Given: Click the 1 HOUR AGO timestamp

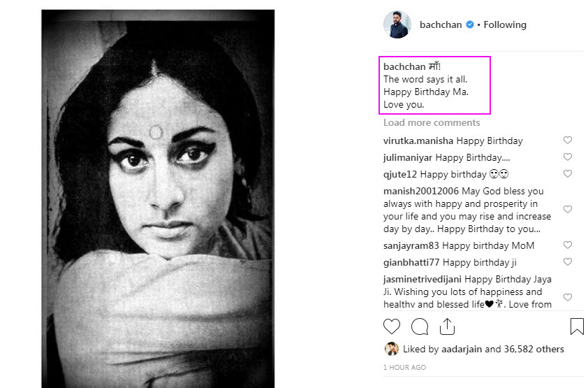Looking at the screenshot, I should tap(404, 367).
